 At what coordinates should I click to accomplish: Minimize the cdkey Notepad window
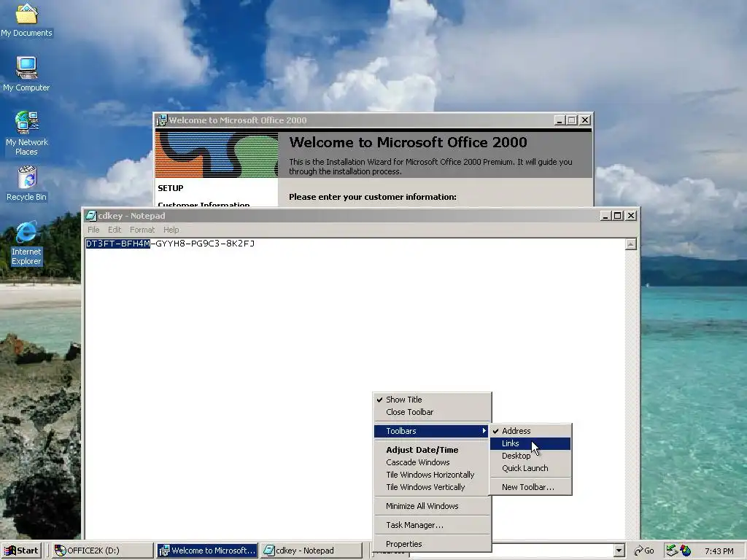pos(605,216)
